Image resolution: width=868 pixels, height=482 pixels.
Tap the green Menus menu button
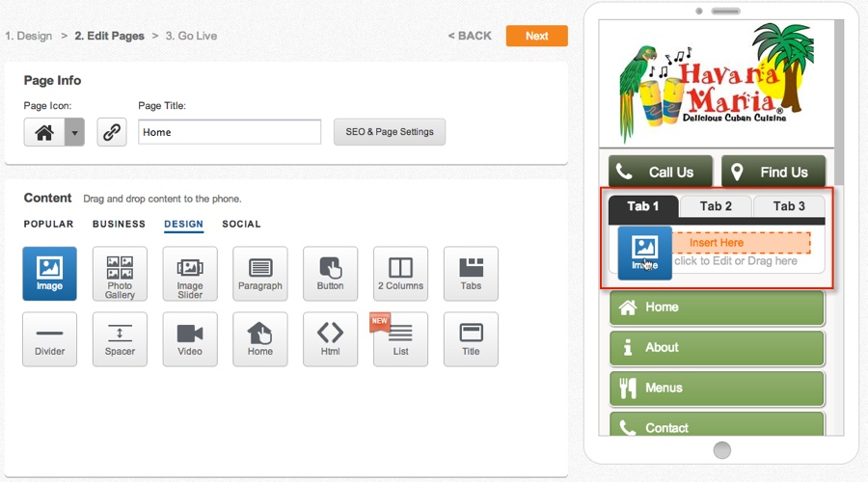pos(717,388)
